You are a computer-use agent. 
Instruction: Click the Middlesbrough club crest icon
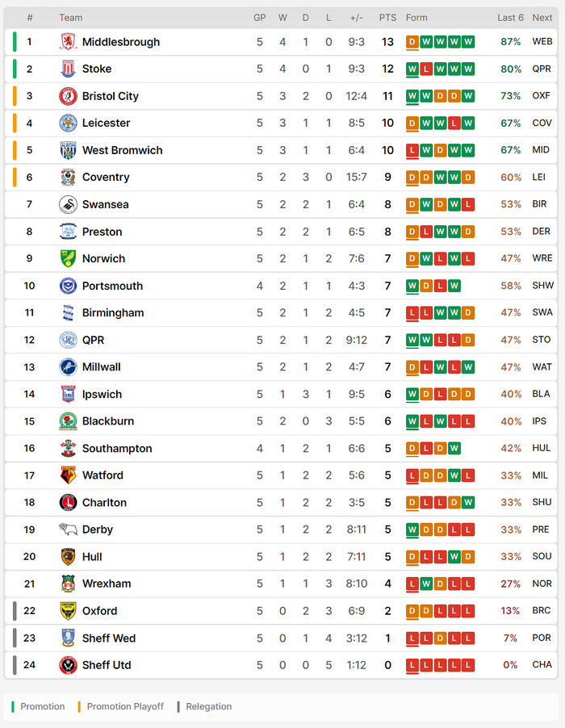click(x=68, y=42)
